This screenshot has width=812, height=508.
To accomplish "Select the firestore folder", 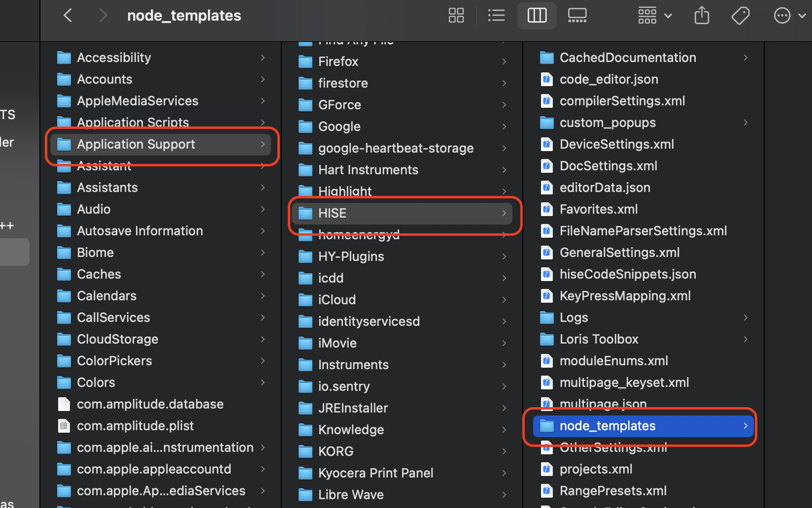I will pyautogui.click(x=402, y=83).
